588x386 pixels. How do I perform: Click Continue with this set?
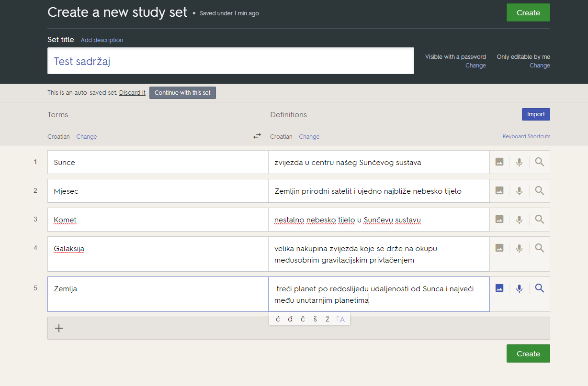tap(182, 93)
